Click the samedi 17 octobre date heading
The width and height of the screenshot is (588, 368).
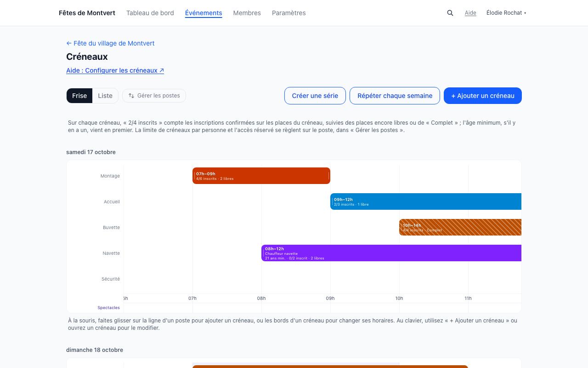(x=91, y=152)
